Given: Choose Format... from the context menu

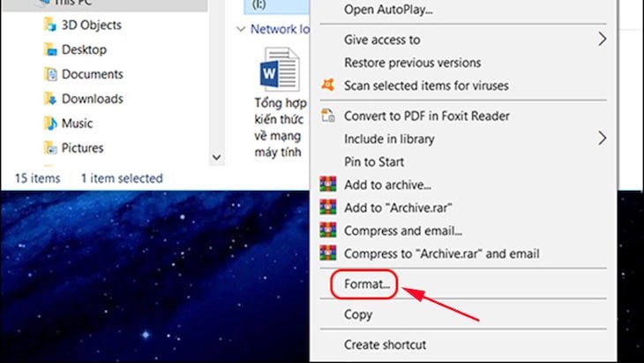Looking at the screenshot, I should (364, 284).
